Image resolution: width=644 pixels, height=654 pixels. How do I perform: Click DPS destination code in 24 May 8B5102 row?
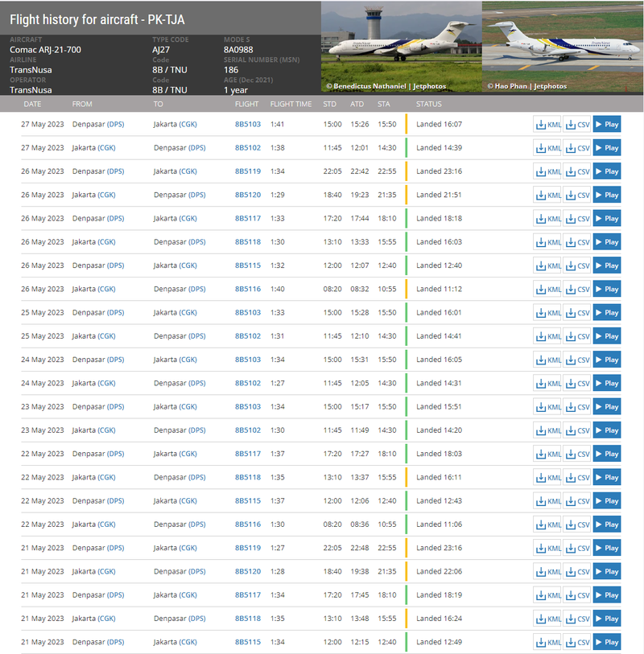click(197, 383)
